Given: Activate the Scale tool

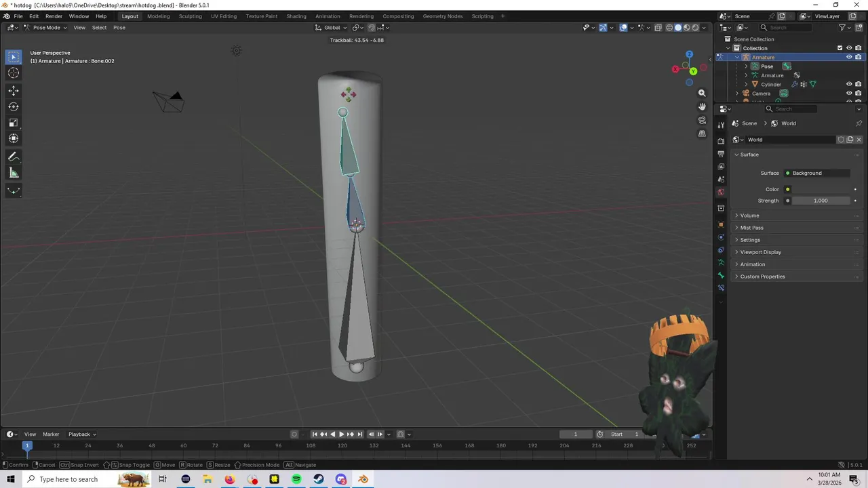Looking at the screenshot, I should coord(14,123).
